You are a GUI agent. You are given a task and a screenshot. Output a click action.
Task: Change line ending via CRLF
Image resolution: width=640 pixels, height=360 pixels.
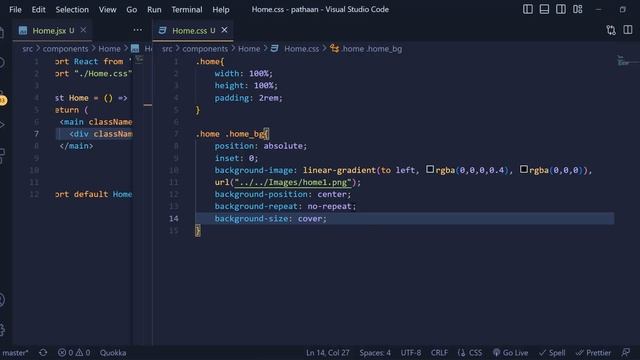pyautogui.click(x=439, y=353)
